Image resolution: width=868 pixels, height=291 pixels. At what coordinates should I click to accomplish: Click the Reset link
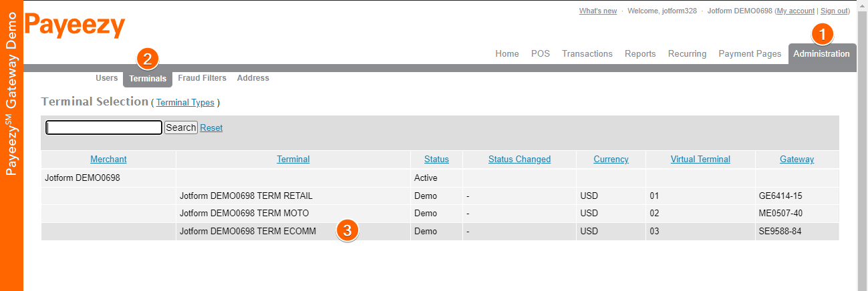(211, 128)
